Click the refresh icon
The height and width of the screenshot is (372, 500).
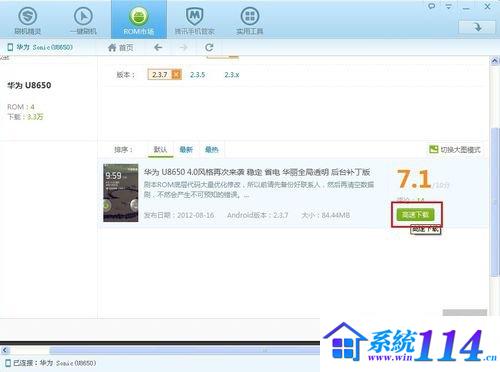pyautogui.click(x=209, y=48)
